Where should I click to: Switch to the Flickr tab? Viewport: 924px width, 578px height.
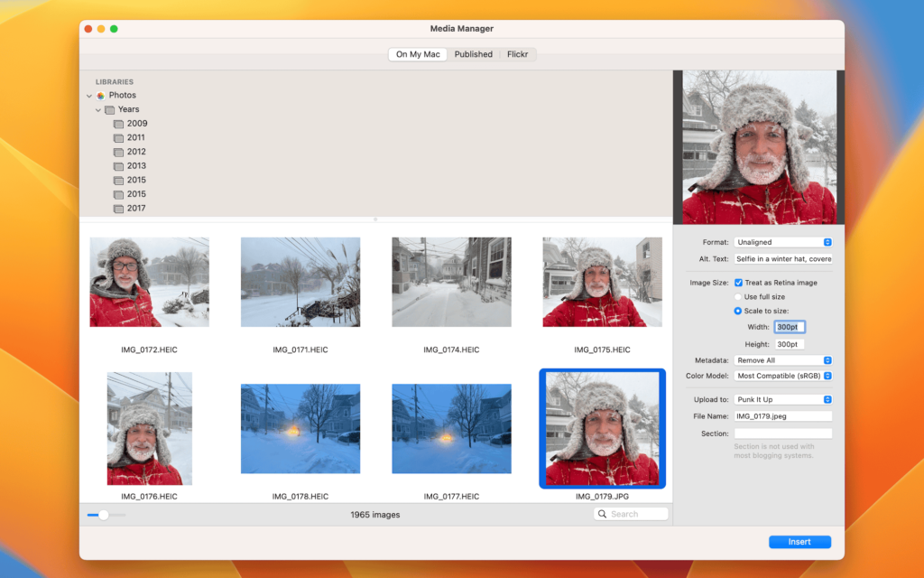coord(517,54)
